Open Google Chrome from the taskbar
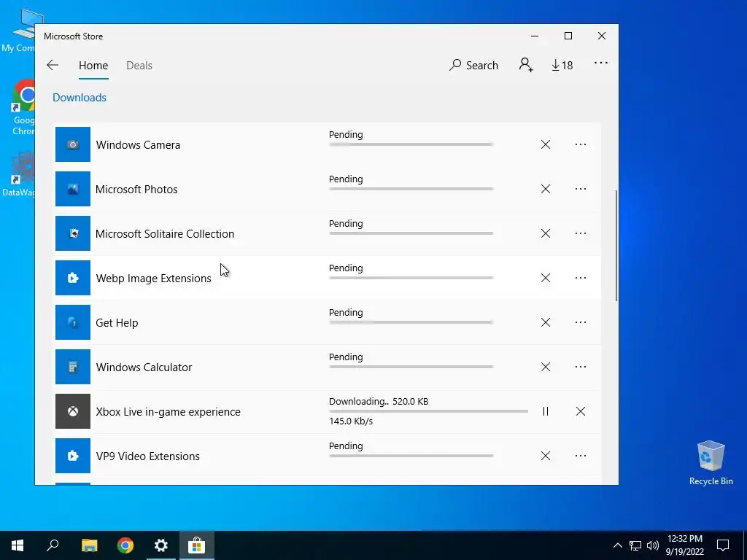Image resolution: width=747 pixels, height=560 pixels. click(125, 545)
